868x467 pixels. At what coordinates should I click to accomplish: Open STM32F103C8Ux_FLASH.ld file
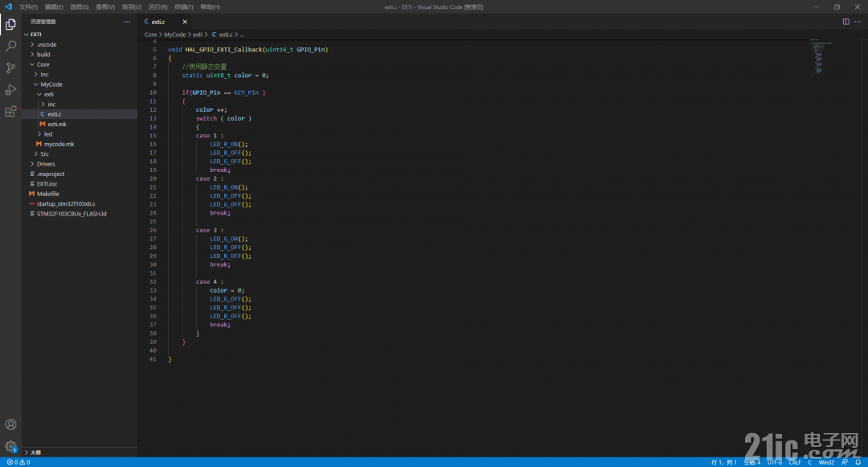click(80, 214)
